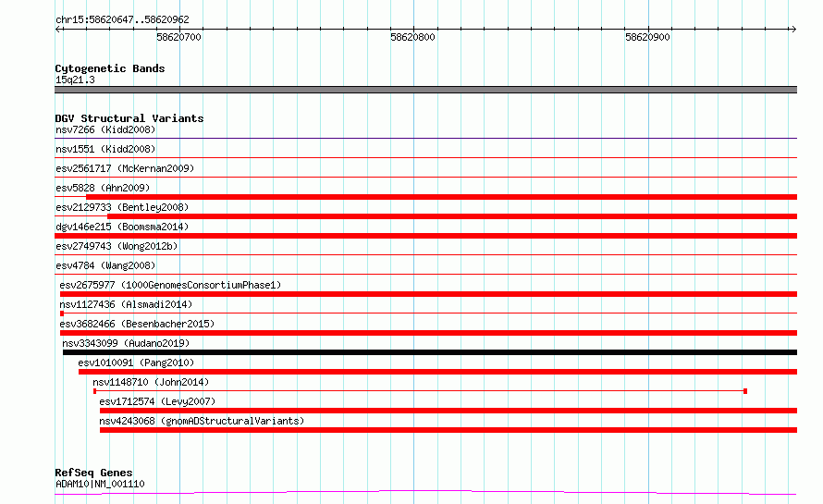Click the chr15:58620647..58620962 coordinate label
This screenshot has width=823, height=504.
click(x=122, y=19)
